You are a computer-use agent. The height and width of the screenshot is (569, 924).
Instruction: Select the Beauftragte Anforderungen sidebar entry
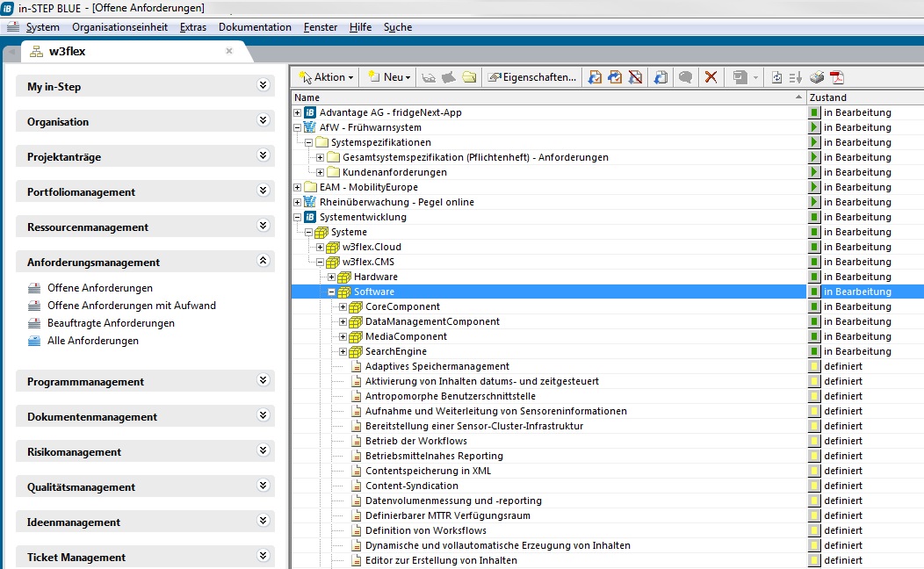[111, 323]
